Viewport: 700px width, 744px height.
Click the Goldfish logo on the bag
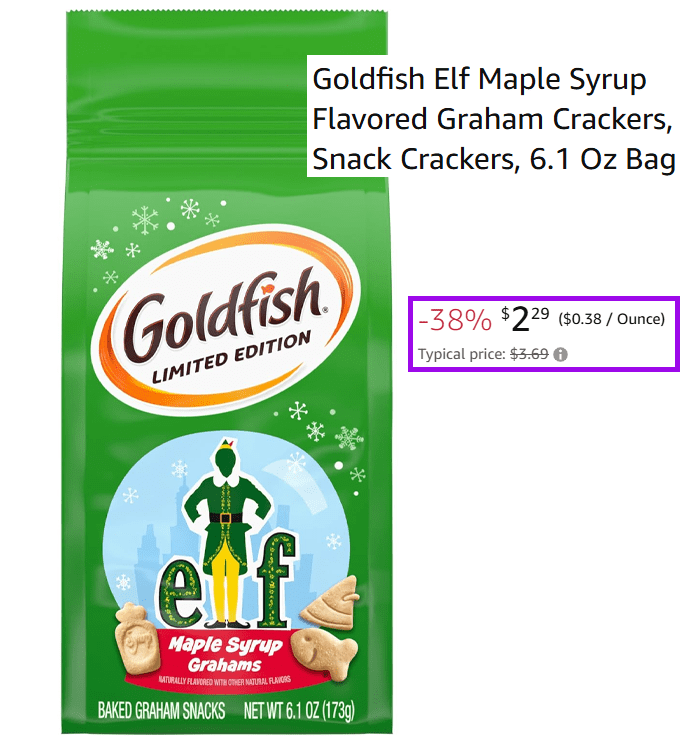pos(226,320)
